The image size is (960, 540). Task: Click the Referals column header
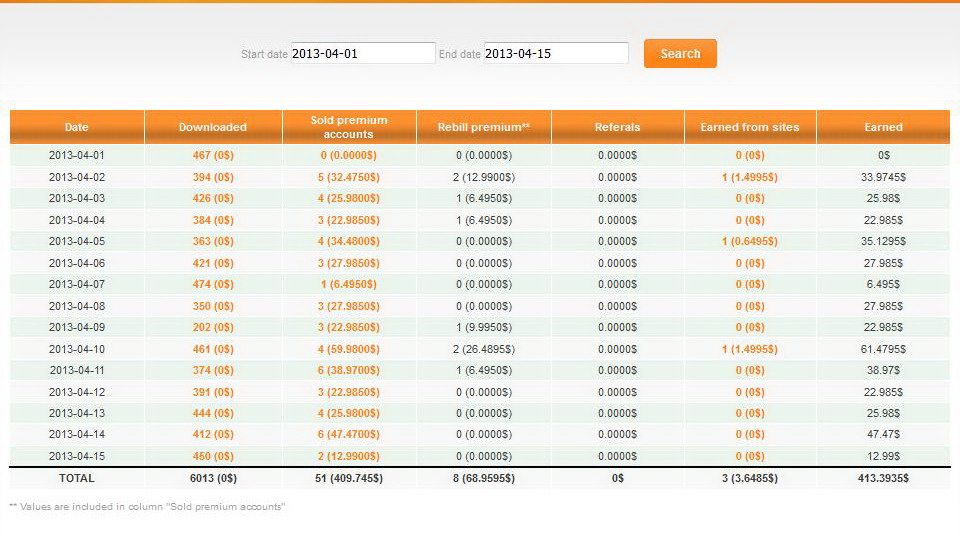pyautogui.click(x=618, y=127)
